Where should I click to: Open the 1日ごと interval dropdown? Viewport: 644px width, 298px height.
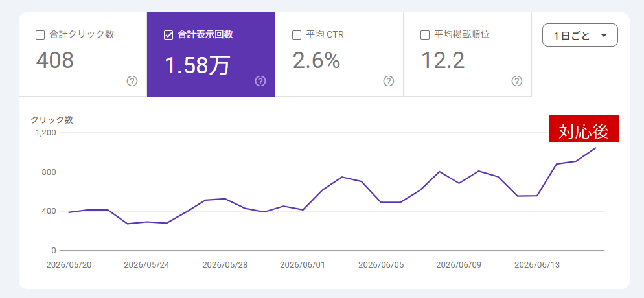click(x=580, y=35)
